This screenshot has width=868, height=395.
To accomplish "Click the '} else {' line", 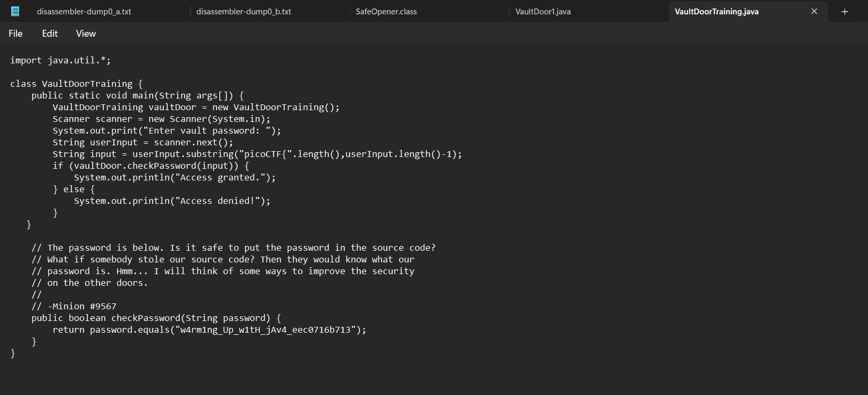I will [73, 189].
